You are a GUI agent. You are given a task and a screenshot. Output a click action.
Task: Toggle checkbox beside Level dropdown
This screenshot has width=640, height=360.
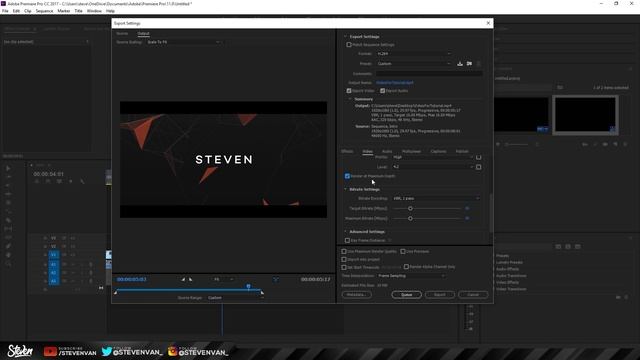(479, 167)
